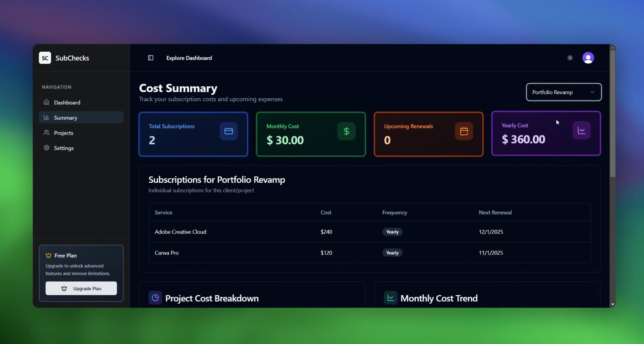
Task: Select the Adobe Creative Cloud row
Action: pyautogui.click(x=180, y=232)
